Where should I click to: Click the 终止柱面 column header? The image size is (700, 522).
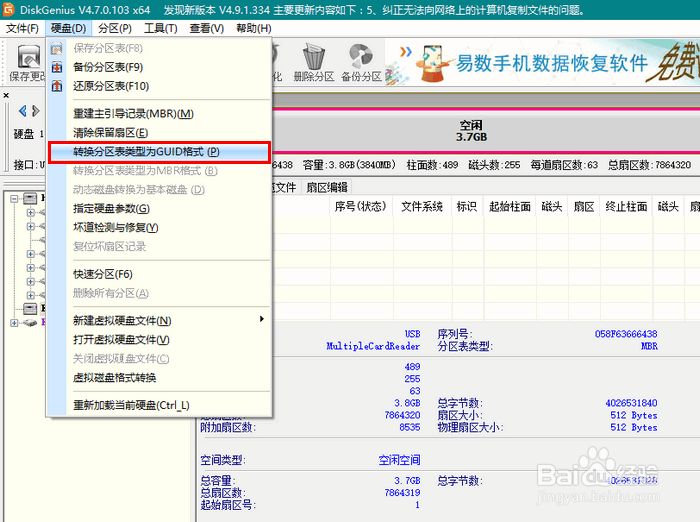tap(626, 206)
